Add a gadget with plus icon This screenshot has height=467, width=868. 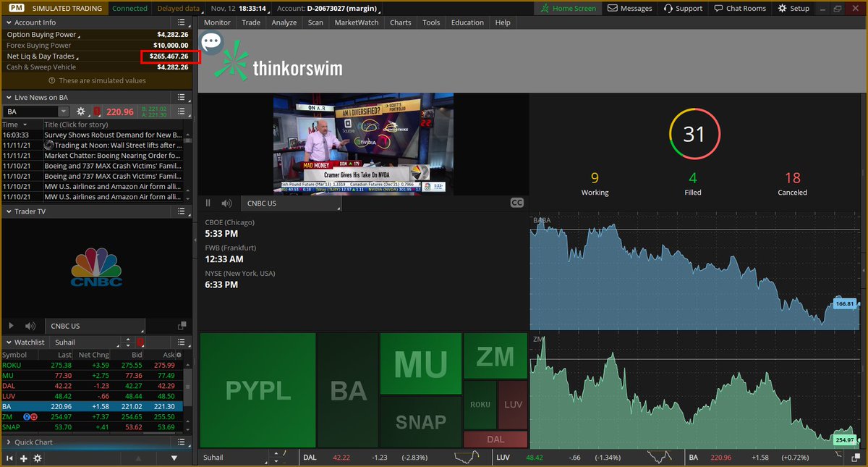(24, 458)
